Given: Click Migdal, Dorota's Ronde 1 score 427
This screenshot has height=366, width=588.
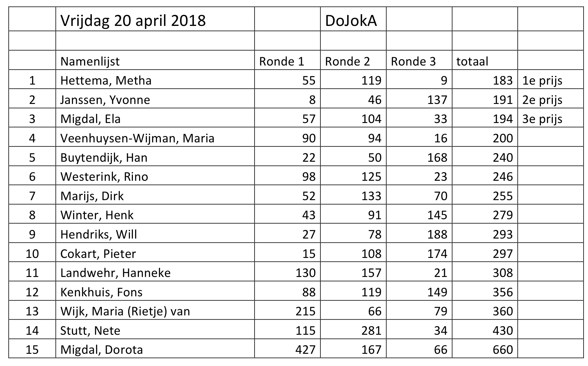Looking at the screenshot, I should [287, 348].
